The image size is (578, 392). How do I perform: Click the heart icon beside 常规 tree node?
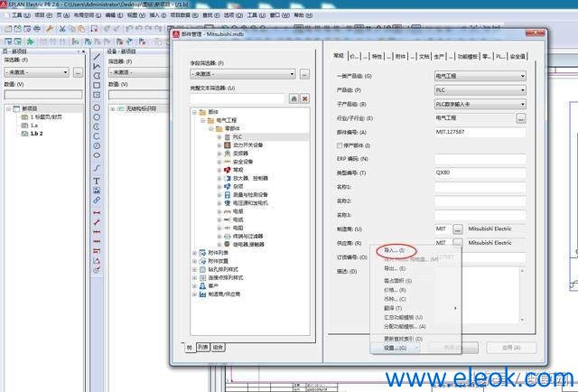228,170
